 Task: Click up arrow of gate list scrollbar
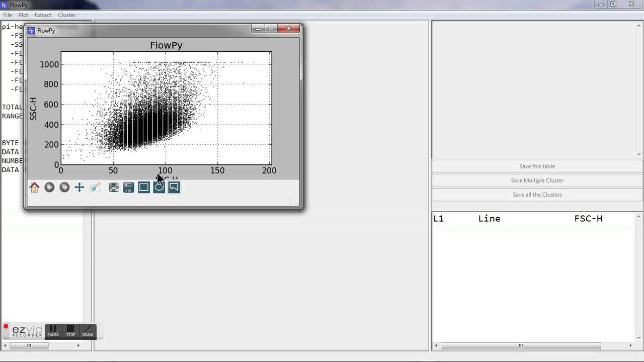click(x=639, y=217)
